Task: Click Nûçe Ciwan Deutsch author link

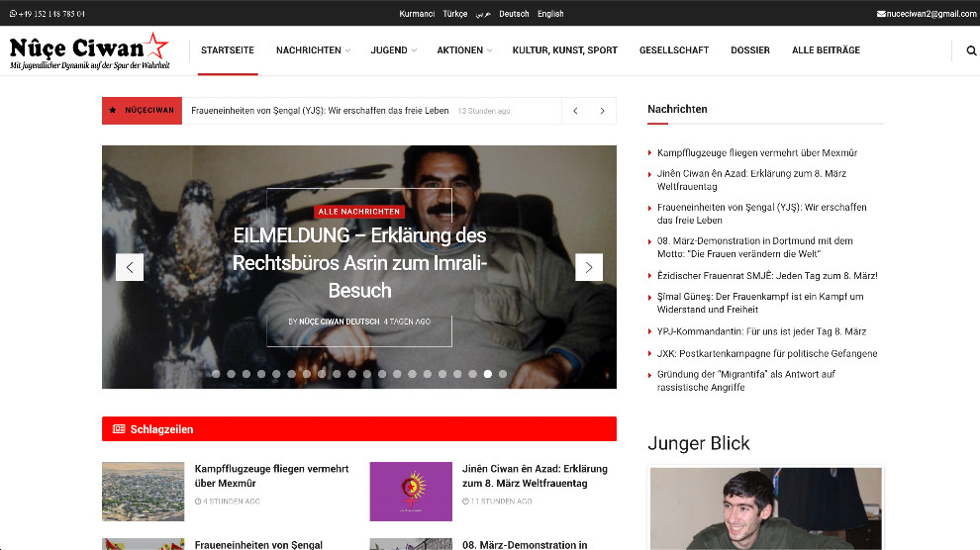Action: tap(340, 321)
